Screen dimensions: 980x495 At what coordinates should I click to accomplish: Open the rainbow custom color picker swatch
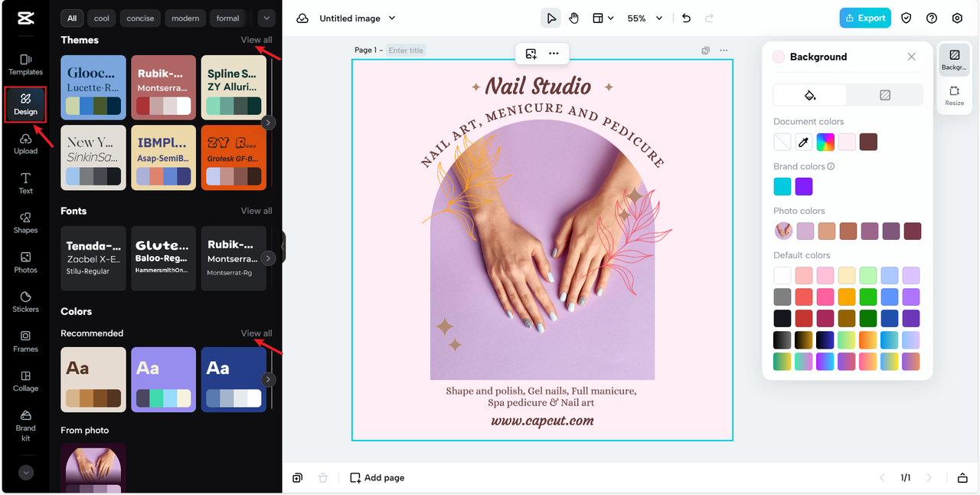tap(825, 142)
